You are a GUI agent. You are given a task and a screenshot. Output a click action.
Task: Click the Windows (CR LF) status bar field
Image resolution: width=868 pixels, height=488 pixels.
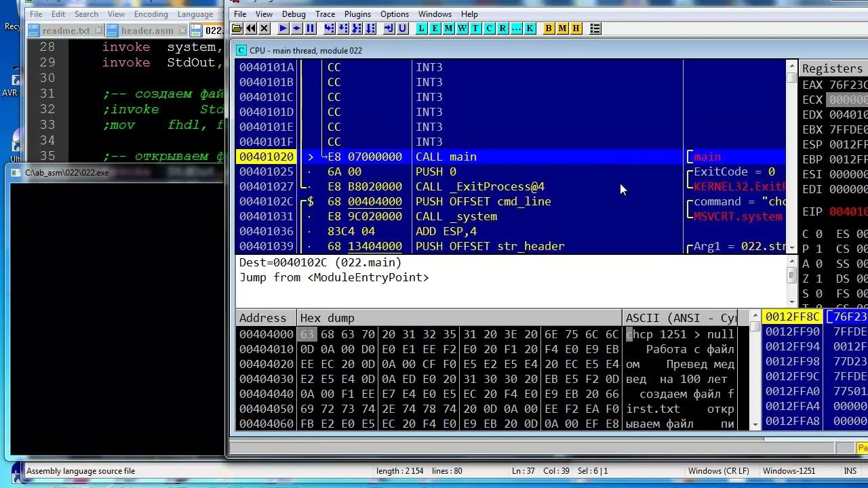coord(718,471)
